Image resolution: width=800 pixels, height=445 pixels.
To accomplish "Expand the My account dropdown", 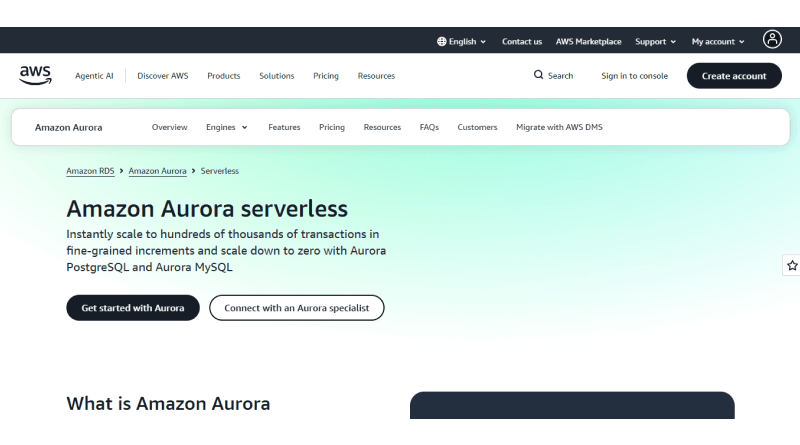I will tap(718, 41).
